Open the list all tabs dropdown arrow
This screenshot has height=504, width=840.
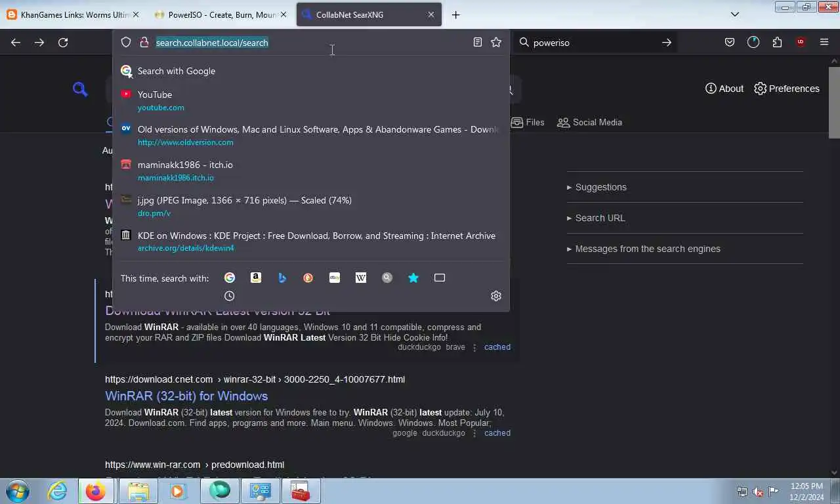tap(735, 14)
